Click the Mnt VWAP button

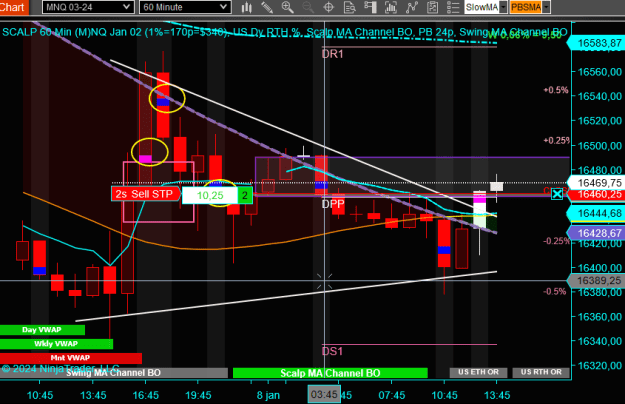tap(71, 358)
